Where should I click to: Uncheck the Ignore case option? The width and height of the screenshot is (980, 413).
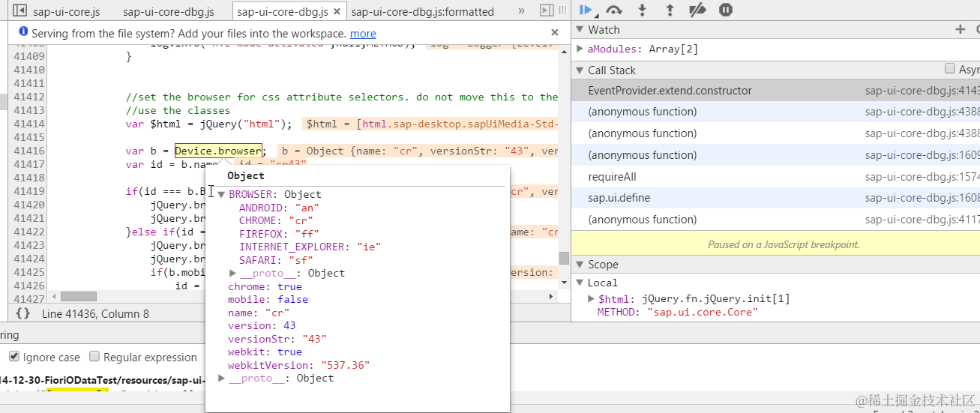pyautogui.click(x=14, y=357)
